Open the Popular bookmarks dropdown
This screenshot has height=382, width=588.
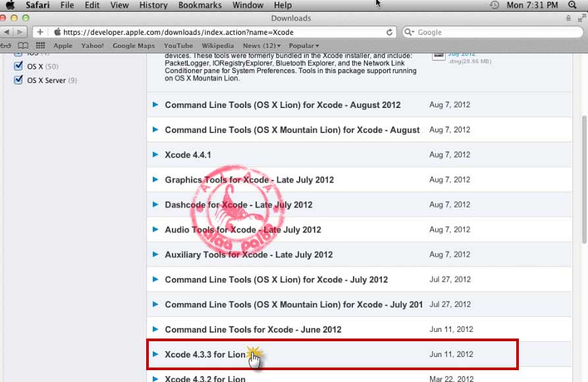tap(304, 46)
